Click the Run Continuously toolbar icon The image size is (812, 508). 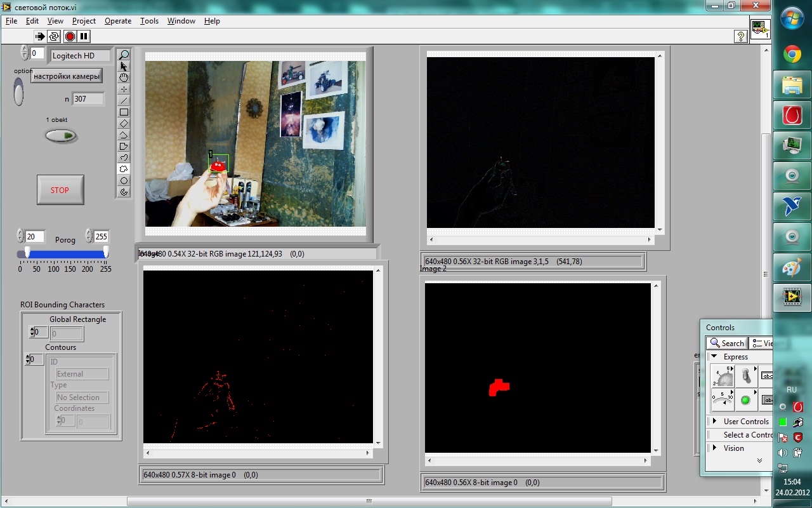click(55, 36)
